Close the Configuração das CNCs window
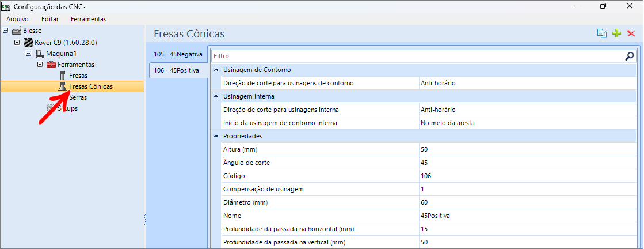This screenshot has height=249, width=644. pyautogui.click(x=629, y=6)
